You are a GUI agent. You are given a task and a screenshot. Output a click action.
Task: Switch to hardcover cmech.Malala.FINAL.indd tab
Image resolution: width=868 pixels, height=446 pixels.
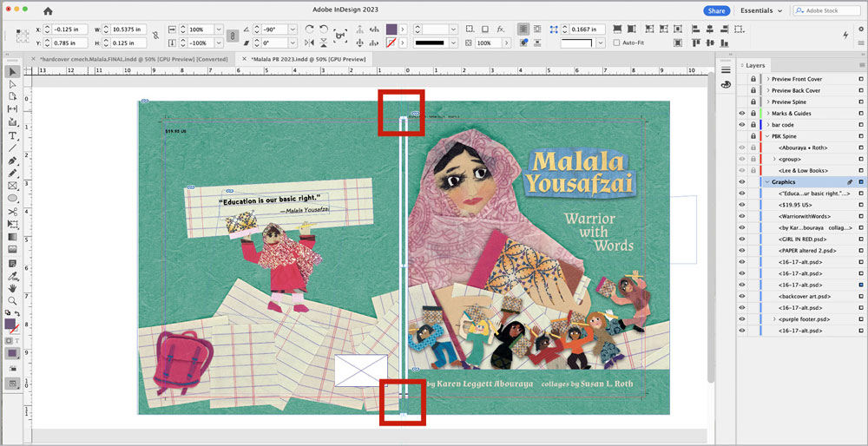click(134, 59)
